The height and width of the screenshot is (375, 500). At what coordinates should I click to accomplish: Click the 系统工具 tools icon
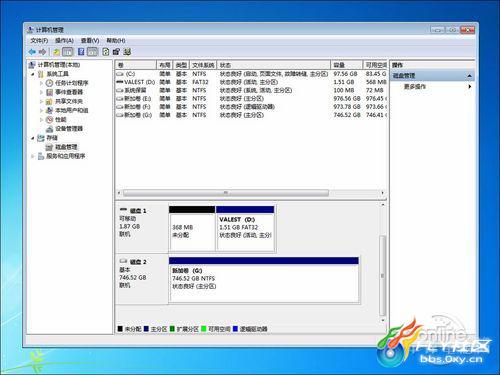point(41,74)
